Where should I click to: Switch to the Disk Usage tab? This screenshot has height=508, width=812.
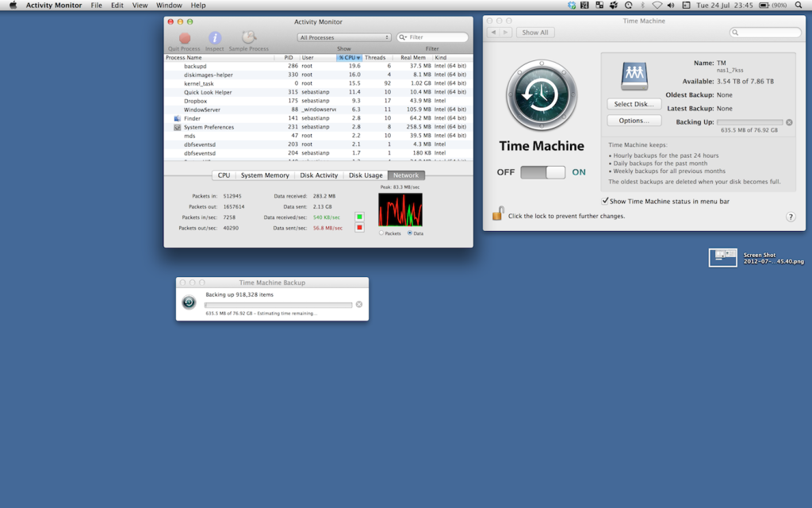click(366, 175)
